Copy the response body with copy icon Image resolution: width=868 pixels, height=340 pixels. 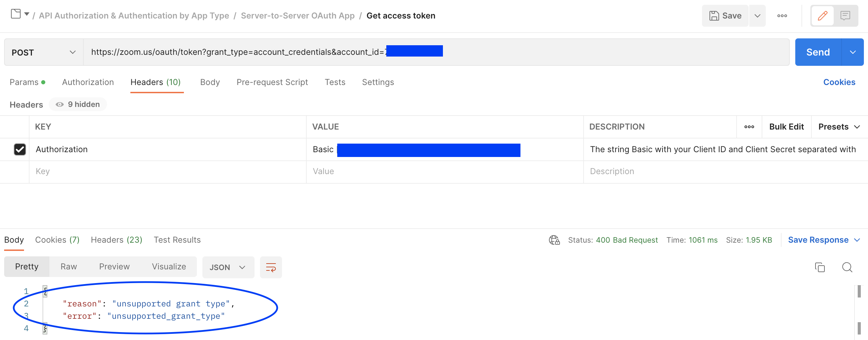(820, 267)
